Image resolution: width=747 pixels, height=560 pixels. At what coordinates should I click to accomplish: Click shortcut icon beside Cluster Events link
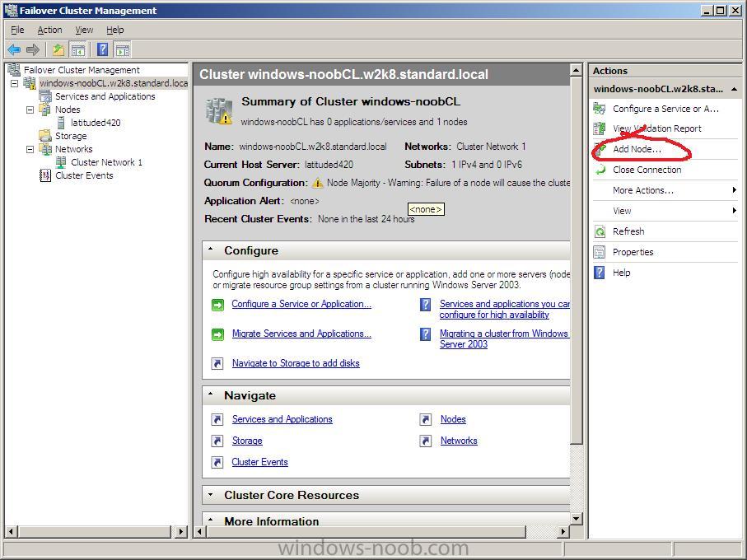point(217,462)
